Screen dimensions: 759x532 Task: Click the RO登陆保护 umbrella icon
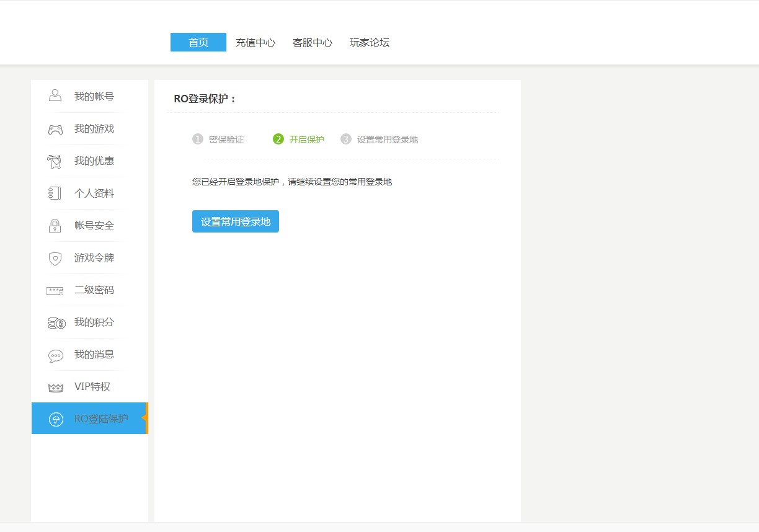[56, 420]
